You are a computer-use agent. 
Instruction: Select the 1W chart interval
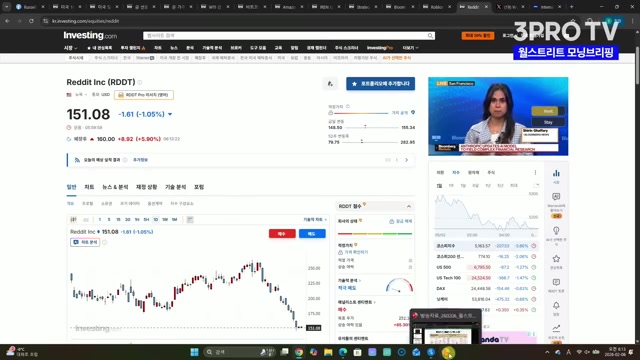(165, 220)
